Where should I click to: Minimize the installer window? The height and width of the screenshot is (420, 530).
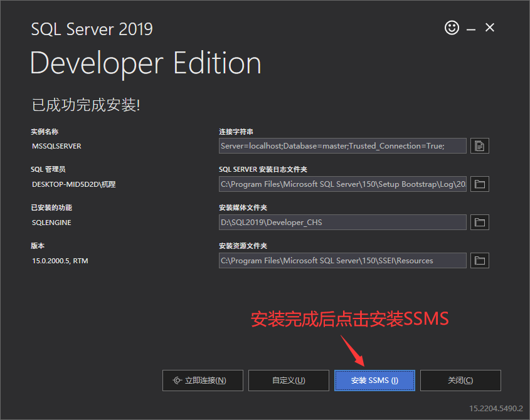[x=471, y=28]
